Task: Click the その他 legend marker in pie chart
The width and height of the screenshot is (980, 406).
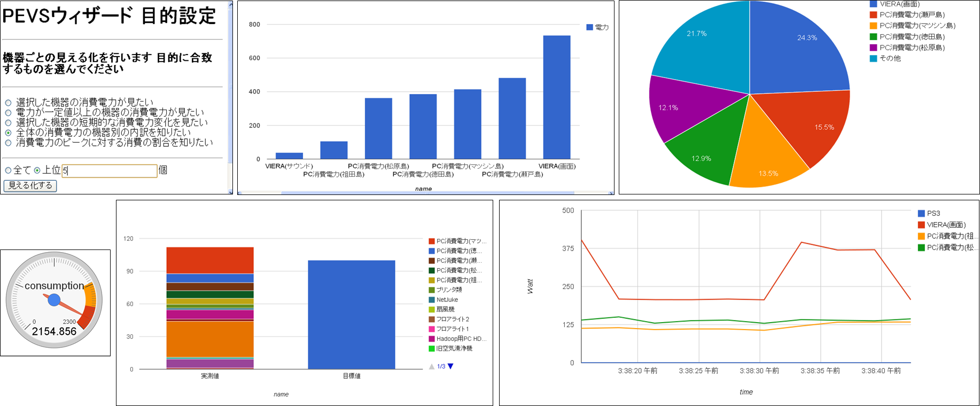Action: coord(873,58)
